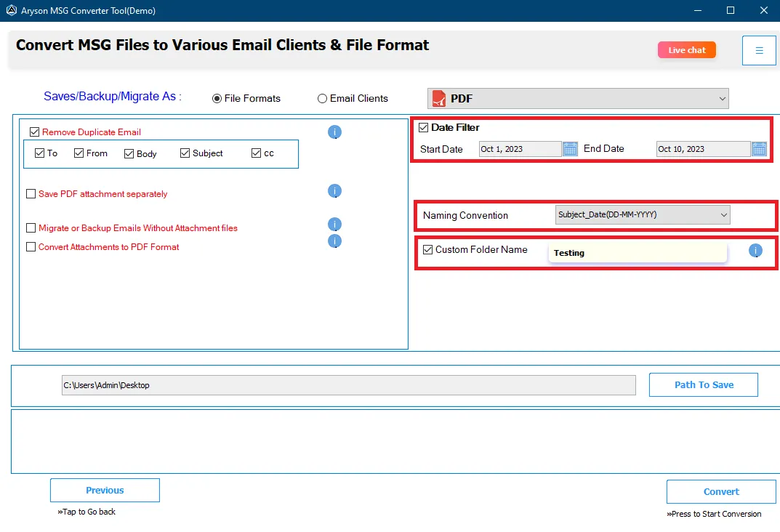The width and height of the screenshot is (780, 532).
Task: Click info icon next to Custom Folder Name
Action: point(755,251)
